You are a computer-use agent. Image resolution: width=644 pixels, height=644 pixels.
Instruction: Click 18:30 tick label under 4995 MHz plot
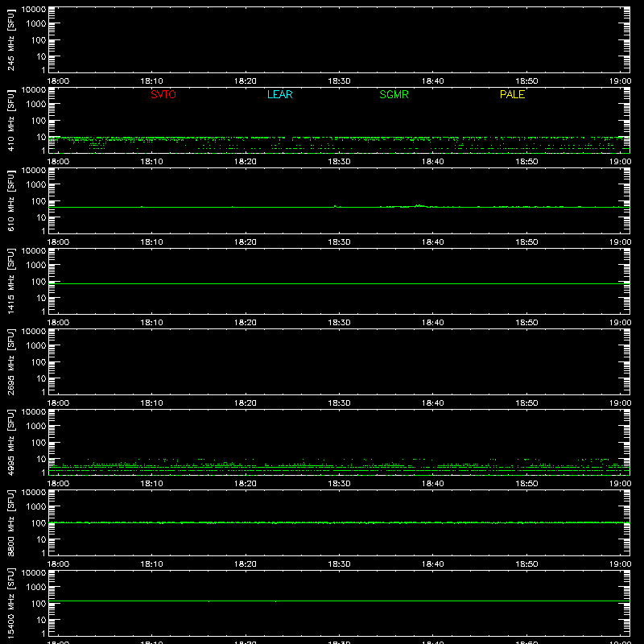pyautogui.click(x=339, y=484)
